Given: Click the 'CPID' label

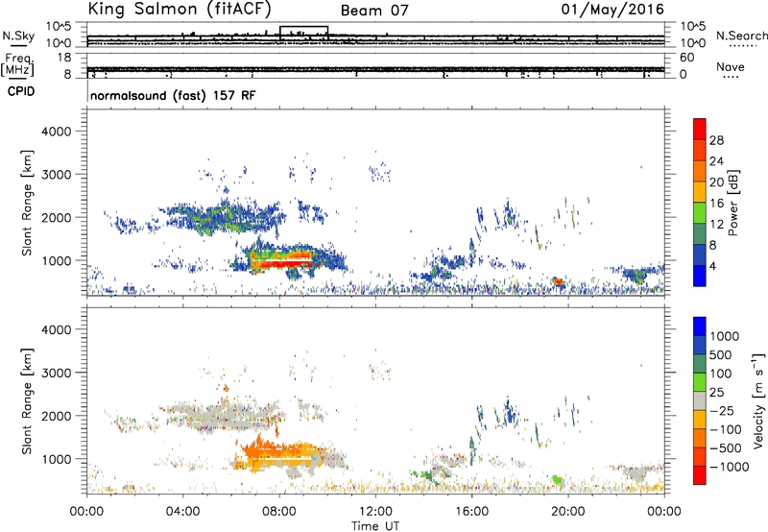Looking at the screenshot, I should coord(20,91).
